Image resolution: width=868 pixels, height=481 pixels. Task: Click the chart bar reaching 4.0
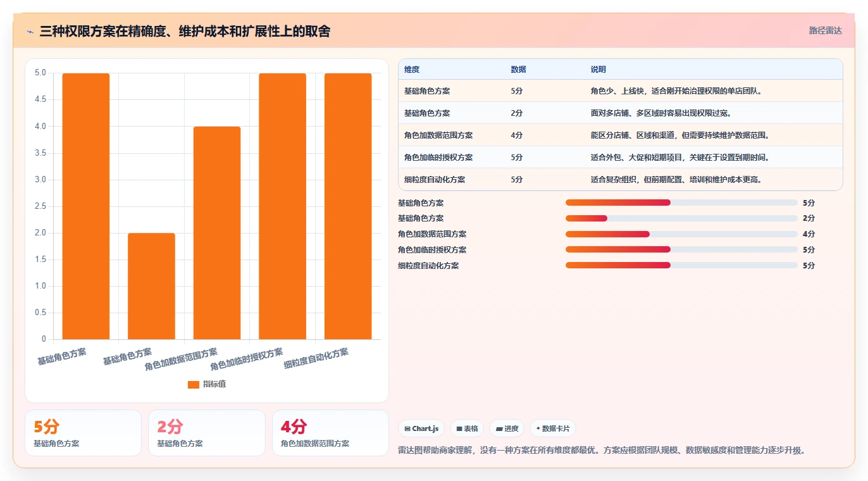217,233
